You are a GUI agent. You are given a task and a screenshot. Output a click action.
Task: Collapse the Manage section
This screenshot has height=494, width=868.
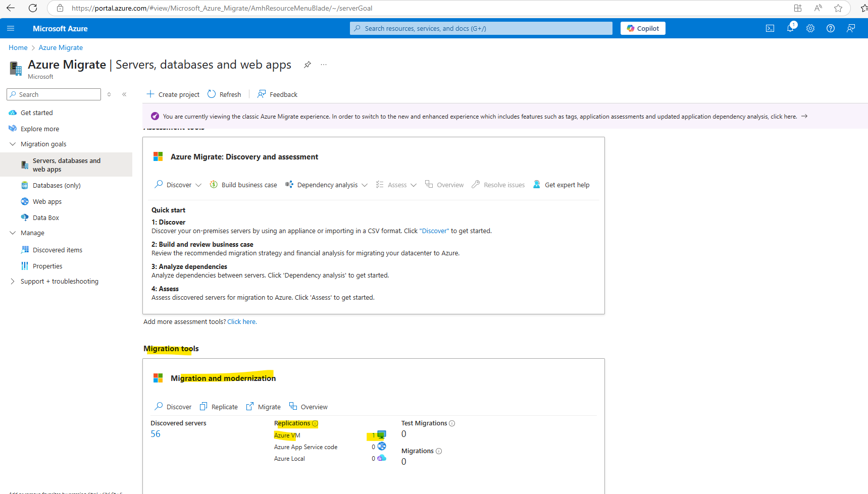13,233
